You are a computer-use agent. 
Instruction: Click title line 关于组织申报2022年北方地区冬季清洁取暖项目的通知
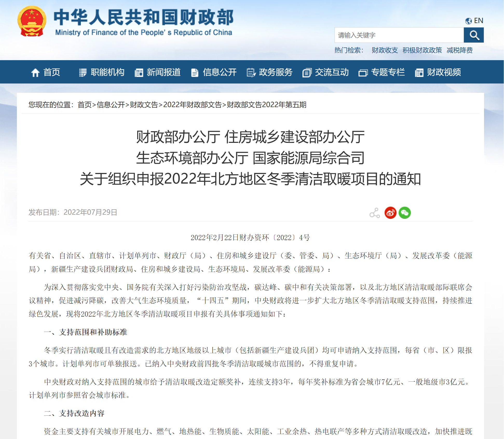pos(250,179)
